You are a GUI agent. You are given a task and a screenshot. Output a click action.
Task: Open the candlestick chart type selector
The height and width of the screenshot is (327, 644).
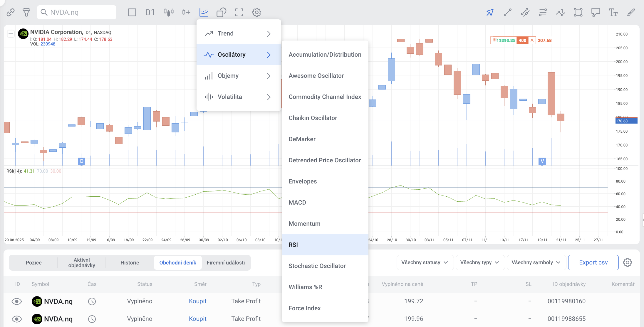pos(168,12)
